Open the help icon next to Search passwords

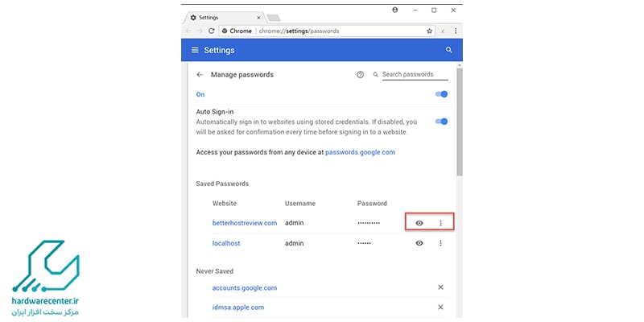point(360,75)
